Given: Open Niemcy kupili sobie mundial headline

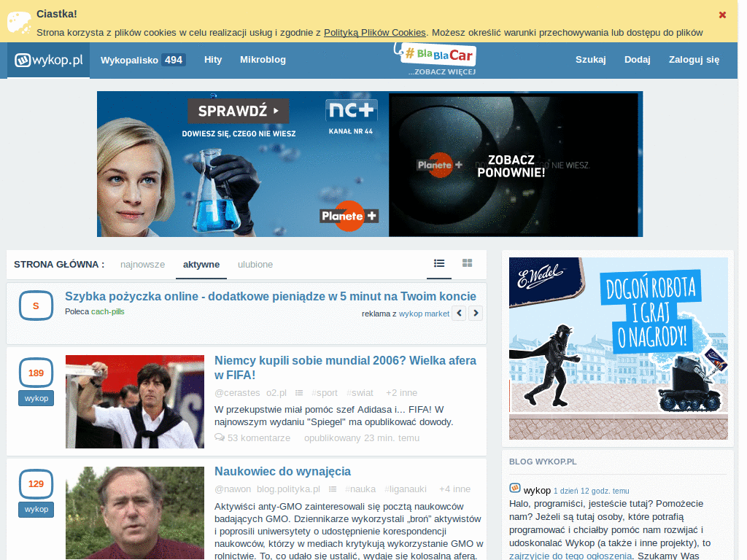Looking at the screenshot, I should tap(345, 367).
